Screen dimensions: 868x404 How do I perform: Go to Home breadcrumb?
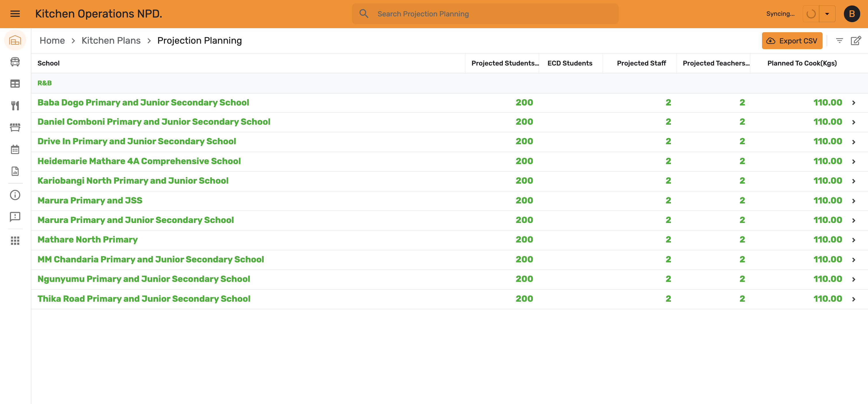(52, 41)
